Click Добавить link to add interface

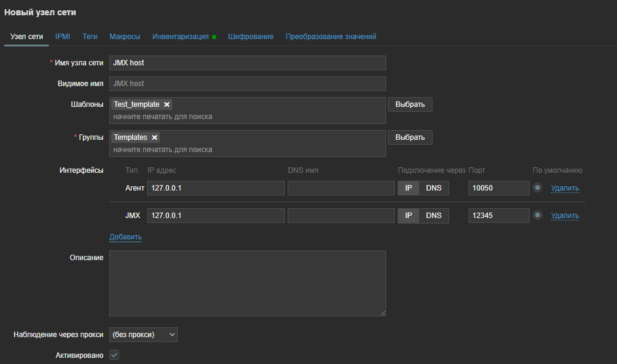pyautogui.click(x=125, y=237)
